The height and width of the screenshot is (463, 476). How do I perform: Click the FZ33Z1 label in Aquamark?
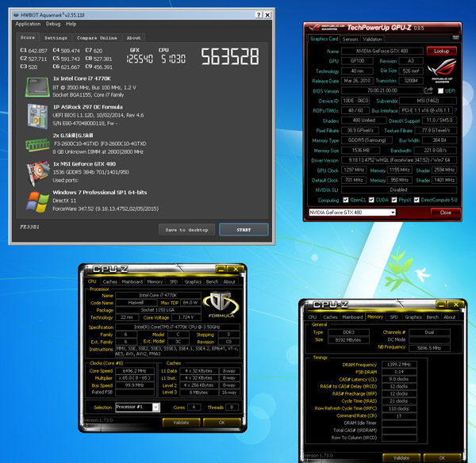point(29,227)
